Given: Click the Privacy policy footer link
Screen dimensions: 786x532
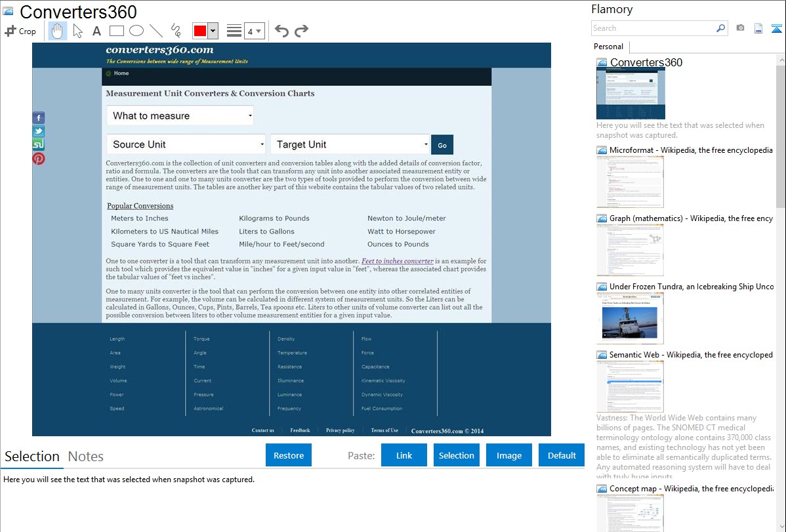Looking at the screenshot, I should point(341,430).
